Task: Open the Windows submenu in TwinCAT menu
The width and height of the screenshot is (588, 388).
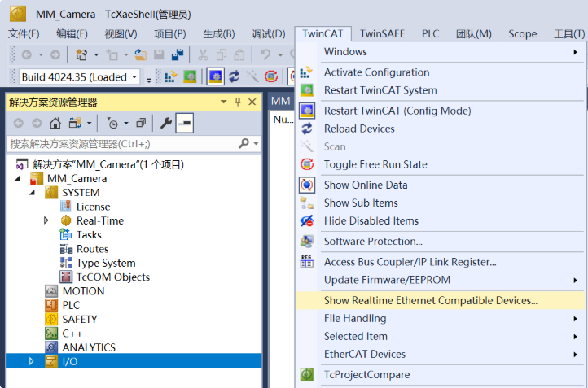Action: click(x=441, y=52)
